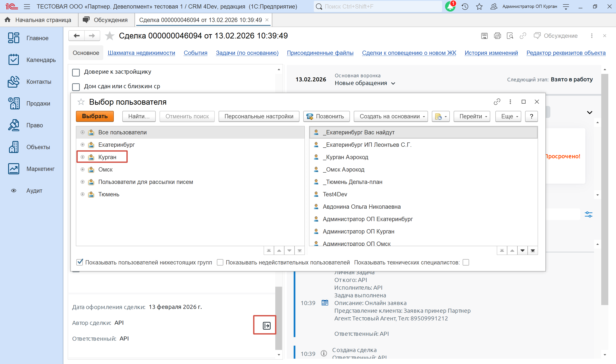616x364 pixels.
Task: Click the Позвонить button
Action: coord(326,116)
